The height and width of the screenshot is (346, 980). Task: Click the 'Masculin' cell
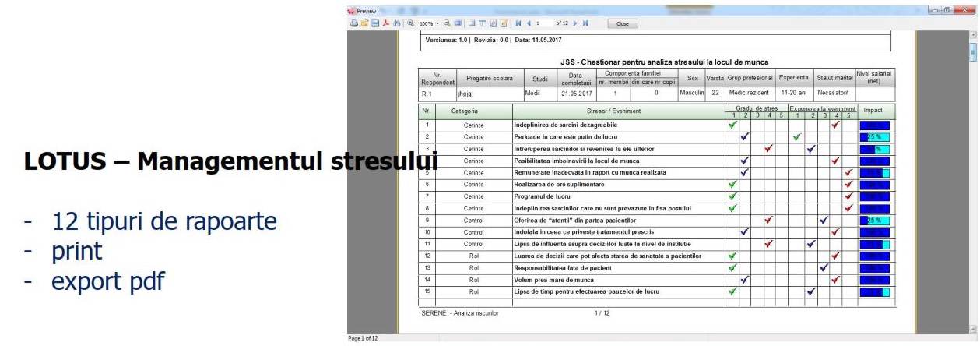coord(692,93)
